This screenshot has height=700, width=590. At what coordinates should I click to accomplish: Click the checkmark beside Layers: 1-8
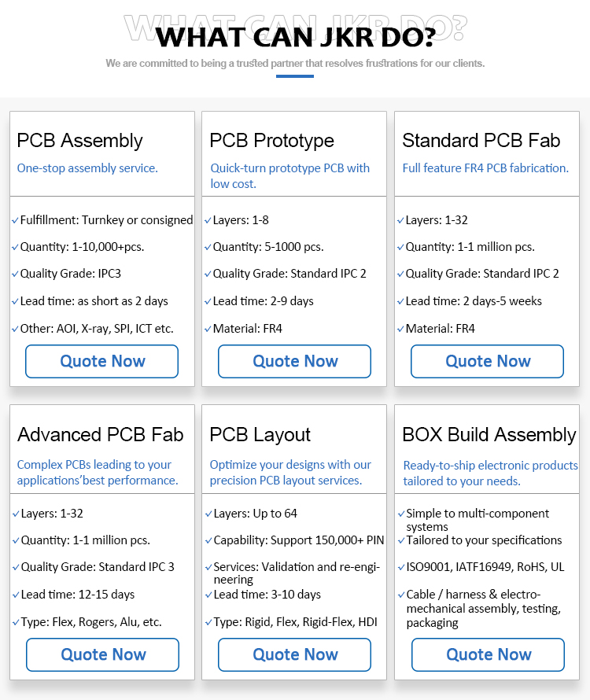[x=208, y=220]
